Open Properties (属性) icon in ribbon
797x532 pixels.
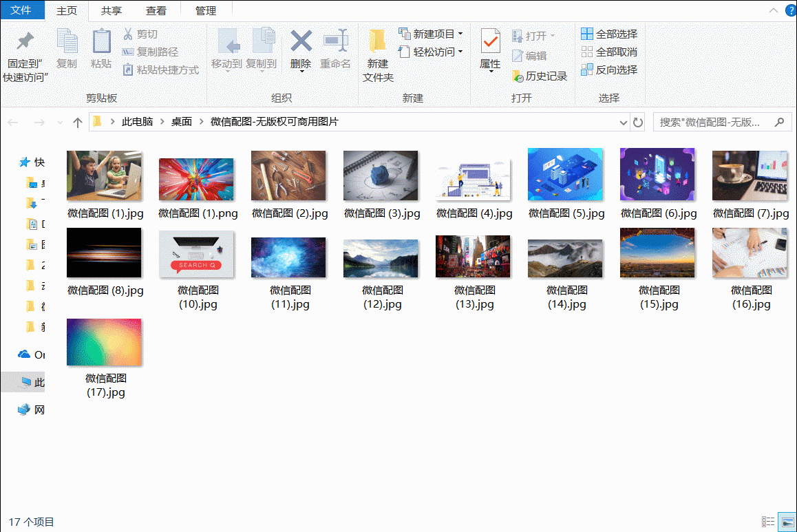point(490,49)
